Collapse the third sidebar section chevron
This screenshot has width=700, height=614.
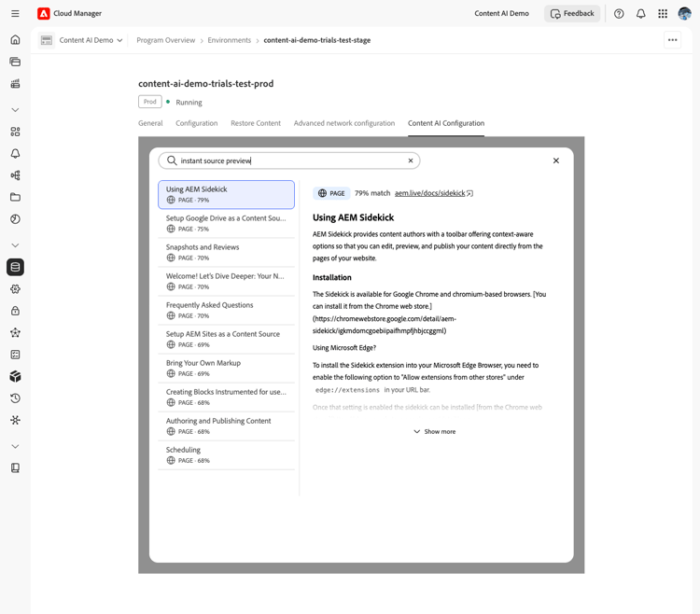pos(15,446)
